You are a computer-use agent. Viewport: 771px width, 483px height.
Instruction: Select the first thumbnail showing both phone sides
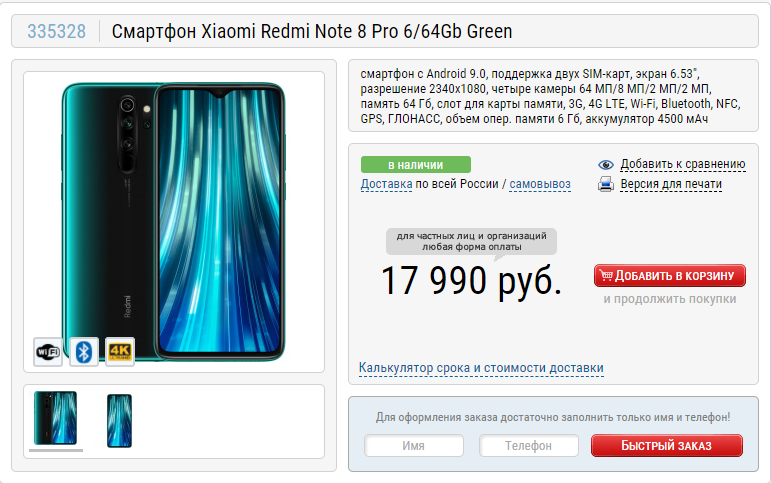[x=56, y=418]
